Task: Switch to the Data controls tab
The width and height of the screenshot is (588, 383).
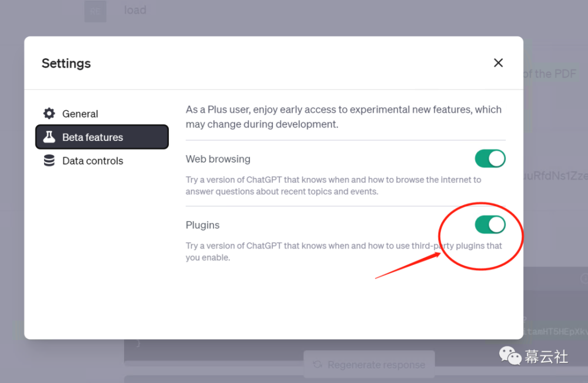Action: (x=93, y=161)
